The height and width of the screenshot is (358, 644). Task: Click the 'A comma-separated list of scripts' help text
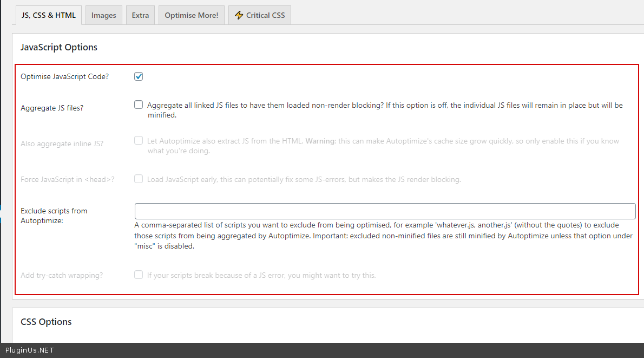tap(383, 236)
